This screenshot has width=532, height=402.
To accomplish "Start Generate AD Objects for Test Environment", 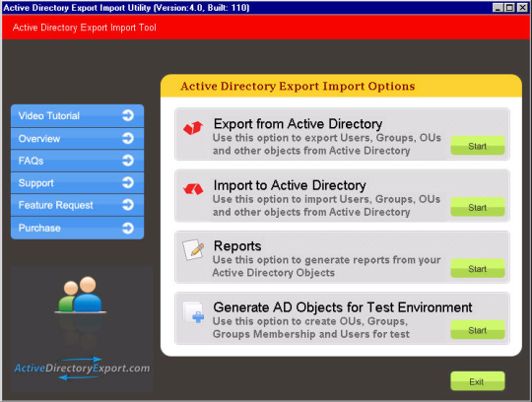I will [478, 330].
